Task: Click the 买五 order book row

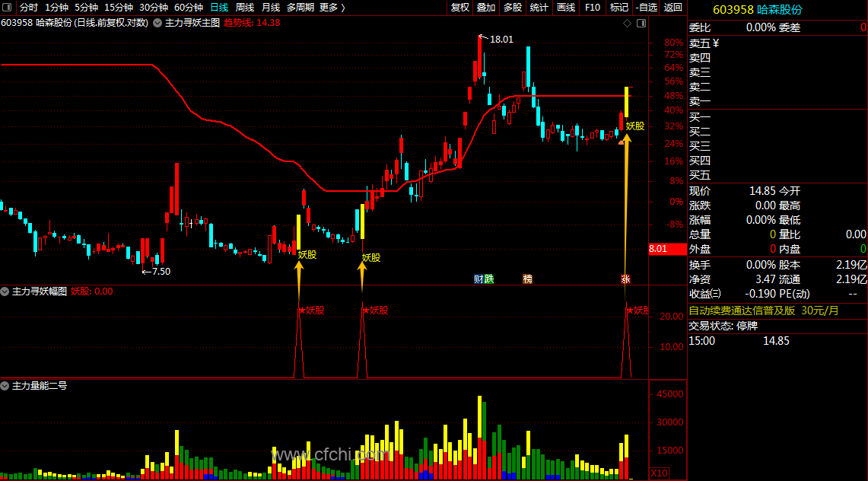Action: pos(777,176)
